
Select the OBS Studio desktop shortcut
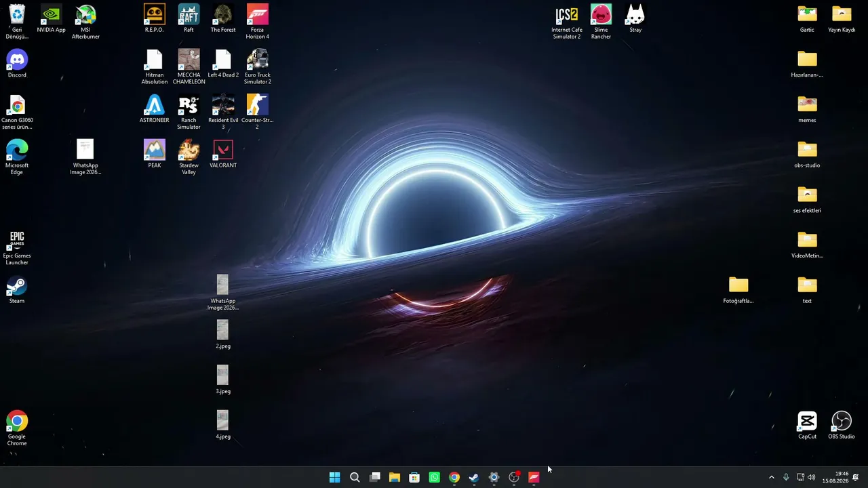[842, 426]
